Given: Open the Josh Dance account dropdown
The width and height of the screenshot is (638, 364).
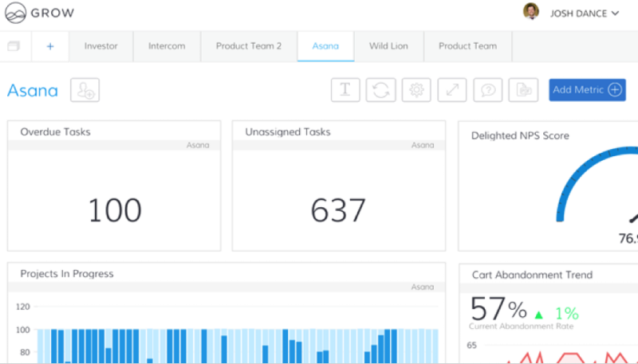Looking at the screenshot, I should click(x=585, y=14).
